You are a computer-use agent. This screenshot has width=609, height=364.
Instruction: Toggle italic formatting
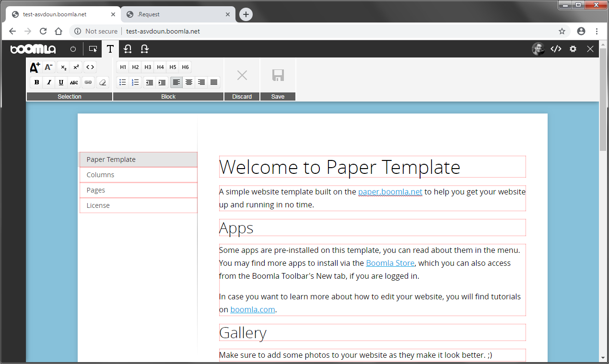49,82
